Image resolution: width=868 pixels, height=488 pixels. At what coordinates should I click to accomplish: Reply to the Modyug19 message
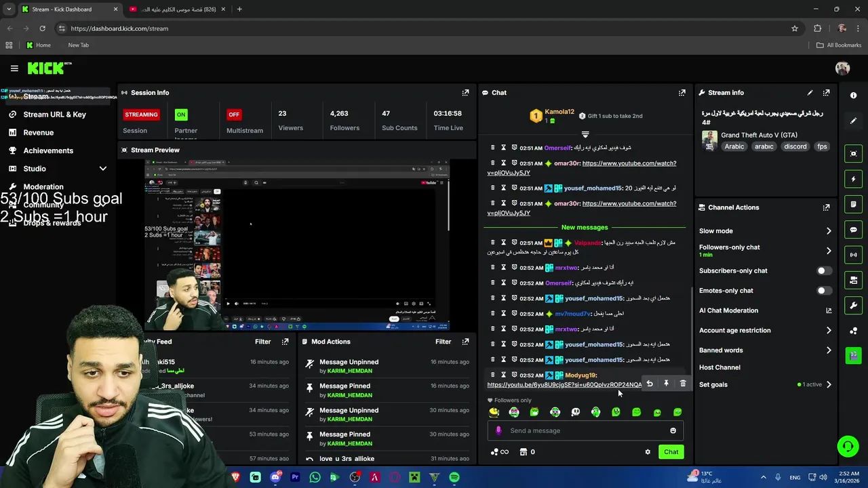tap(650, 384)
